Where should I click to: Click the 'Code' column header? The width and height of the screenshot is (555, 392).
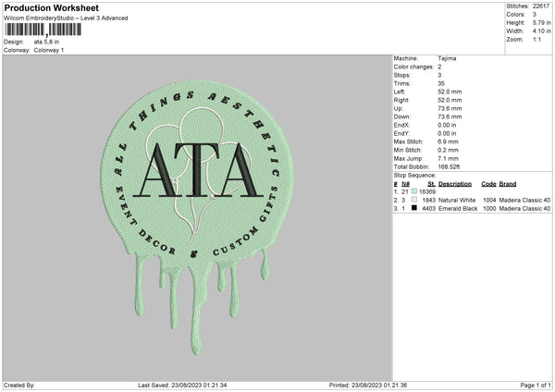[x=488, y=184]
